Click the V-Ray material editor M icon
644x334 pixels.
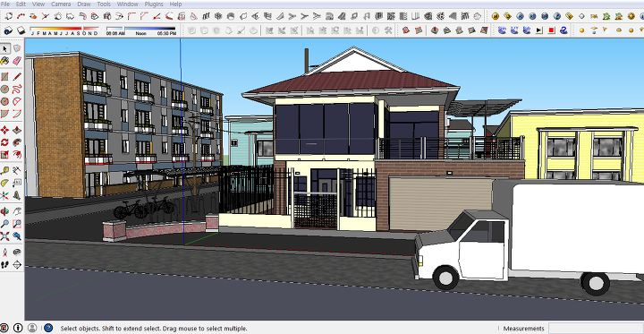point(496,16)
